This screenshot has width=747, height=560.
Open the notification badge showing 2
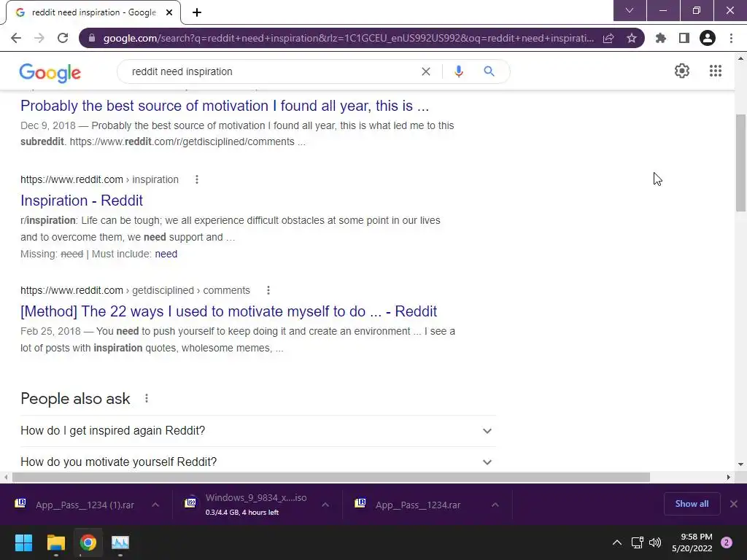[727, 542]
